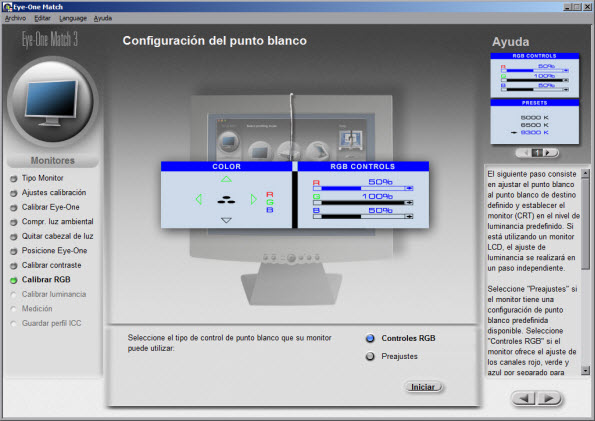The height and width of the screenshot is (421, 595).
Task: Select the Compr. luz ambiental step
Action: click(57, 222)
